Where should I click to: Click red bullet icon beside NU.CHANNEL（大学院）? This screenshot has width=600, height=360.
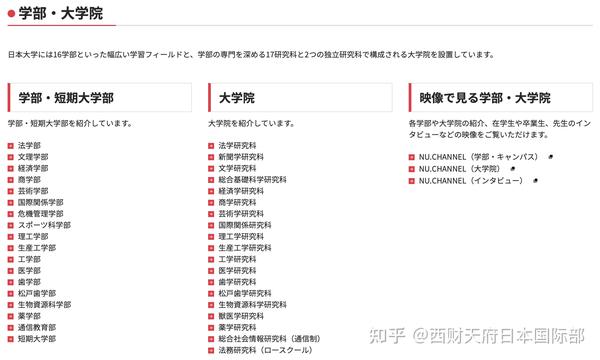[x=412, y=169]
